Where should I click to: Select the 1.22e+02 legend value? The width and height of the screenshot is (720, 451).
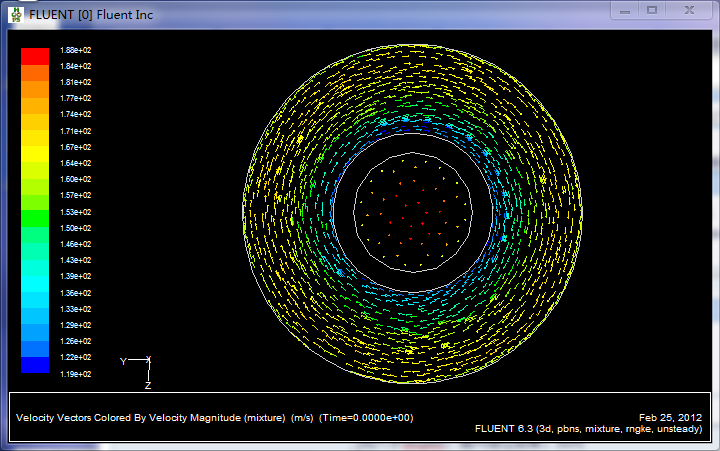76,357
